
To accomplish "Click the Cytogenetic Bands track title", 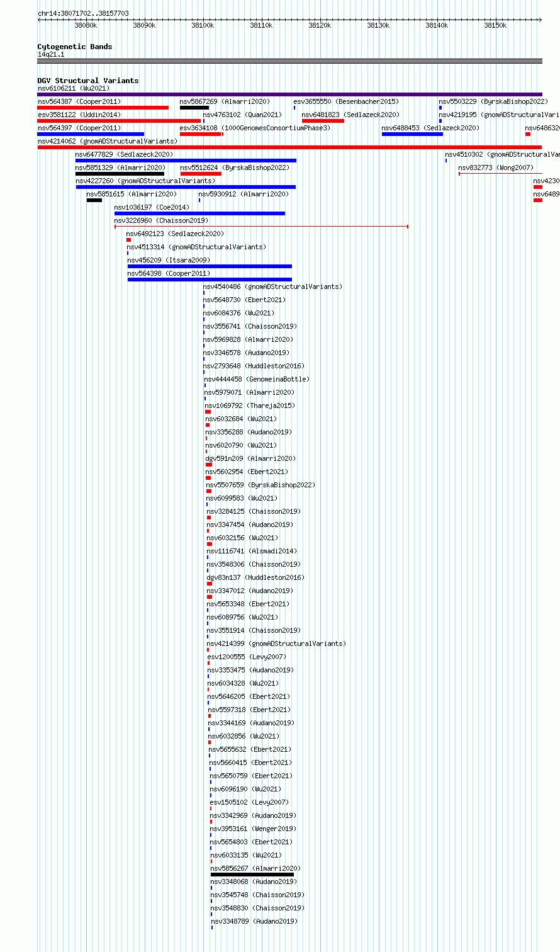I will (74, 47).
